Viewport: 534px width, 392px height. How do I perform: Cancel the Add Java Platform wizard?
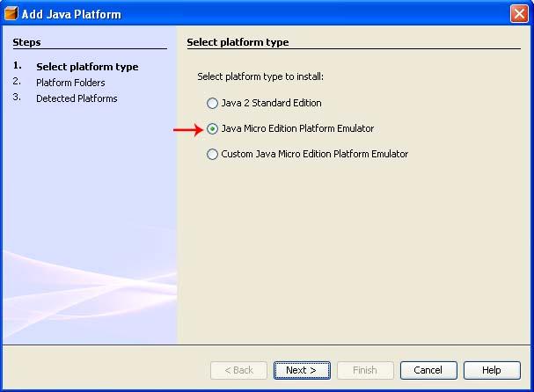(x=428, y=370)
